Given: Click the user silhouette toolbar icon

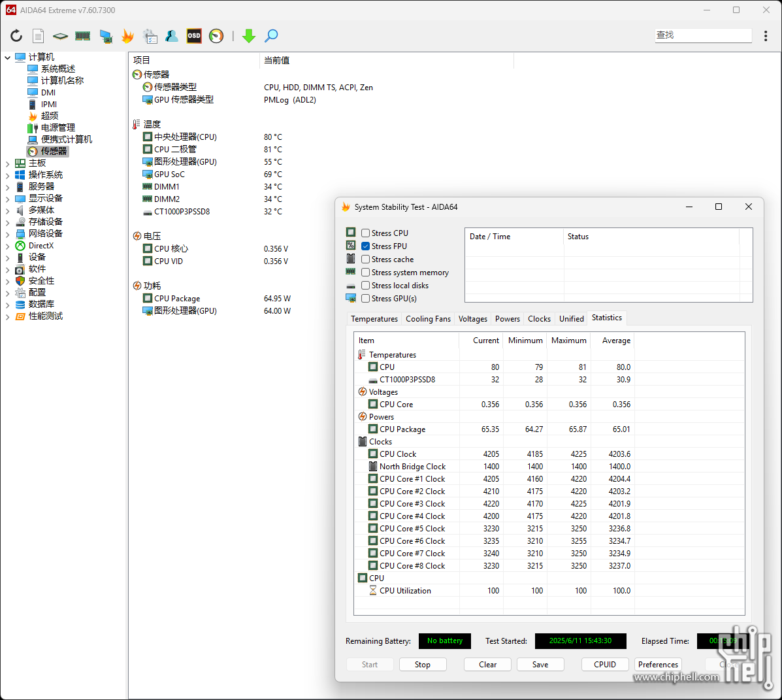Looking at the screenshot, I should [x=172, y=36].
